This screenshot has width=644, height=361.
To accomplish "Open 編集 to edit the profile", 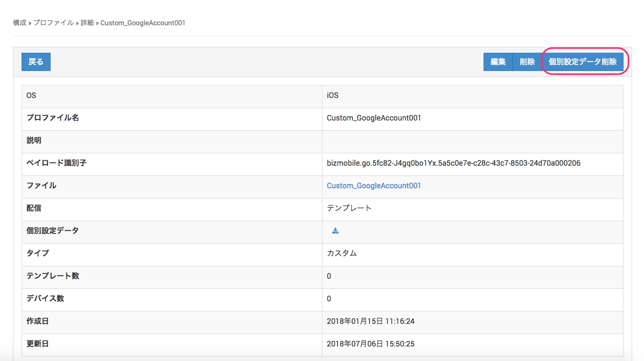I will 498,62.
